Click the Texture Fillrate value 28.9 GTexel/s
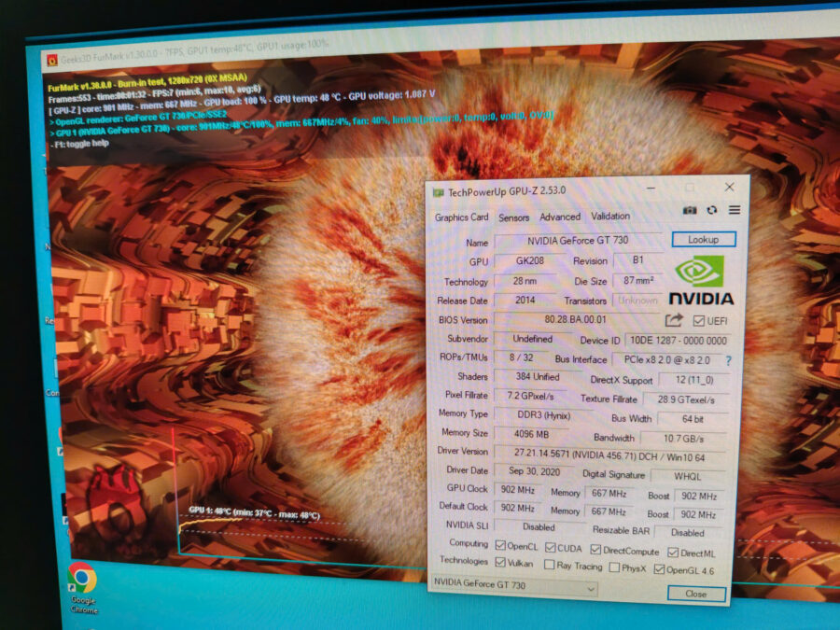The width and height of the screenshot is (840, 630). click(x=686, y=399)
